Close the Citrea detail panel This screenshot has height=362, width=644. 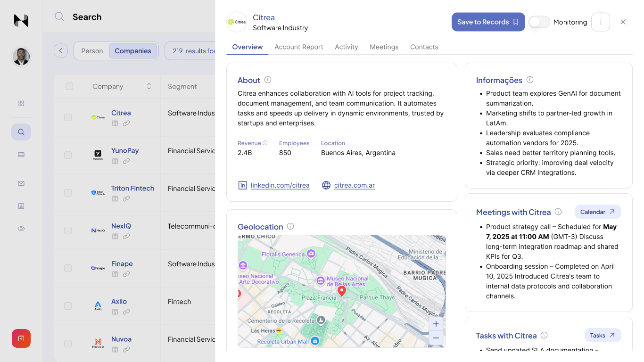pyautogui.click(x=623, y=22)
